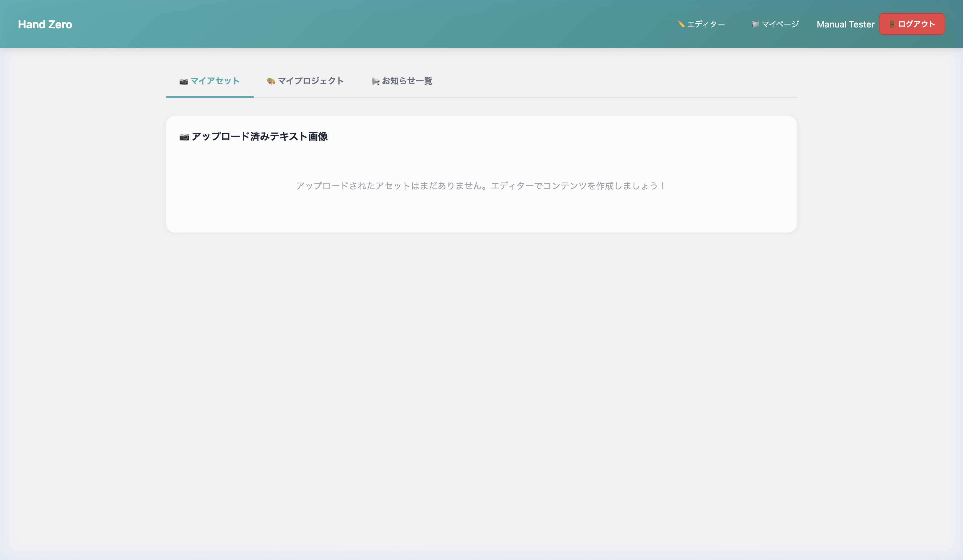The width and height of the screenshot is (963, 560).
Task: Click the empty assets message text
Action: pos(481,186)
